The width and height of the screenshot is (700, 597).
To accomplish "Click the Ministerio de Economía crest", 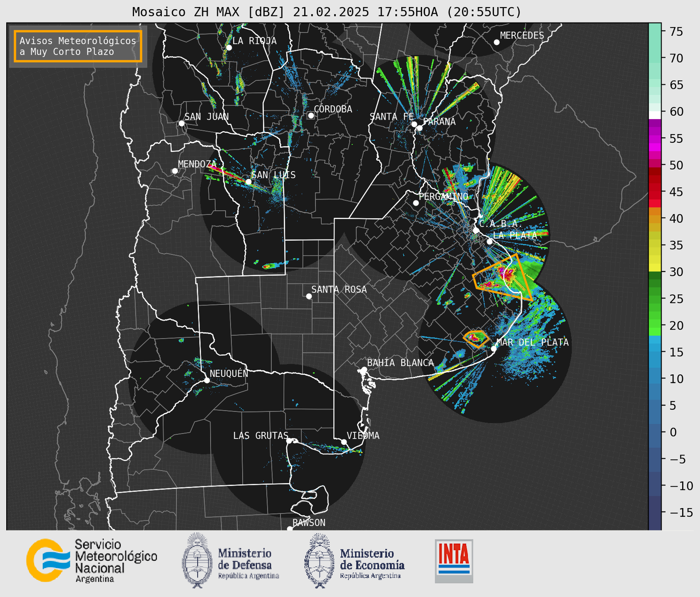I will [319, 560].
